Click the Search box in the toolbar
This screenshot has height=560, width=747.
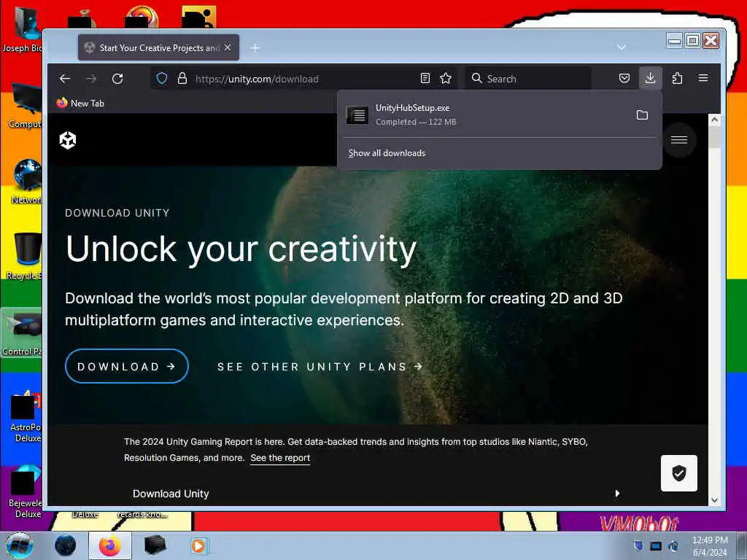click(x=528, y=79)
